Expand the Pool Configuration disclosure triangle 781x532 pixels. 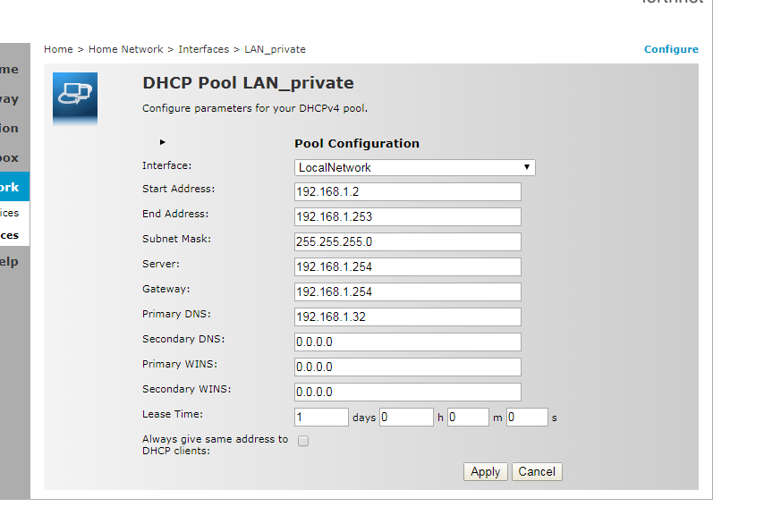click(162, 141)
